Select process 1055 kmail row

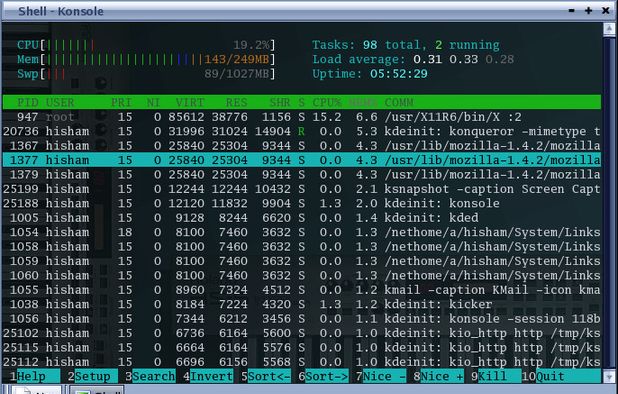(x=302, y=290)
